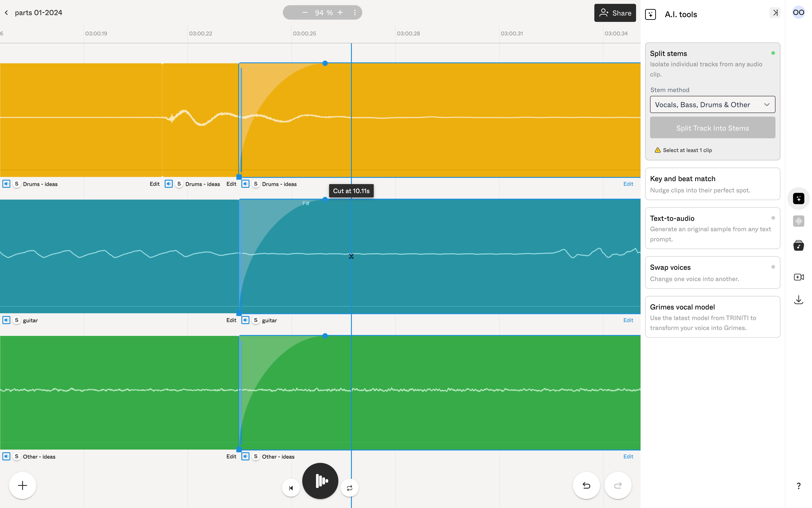Screen dimensions: 812x508
Task: Open the zoom options three-dot menu
Action: (355, 13)
